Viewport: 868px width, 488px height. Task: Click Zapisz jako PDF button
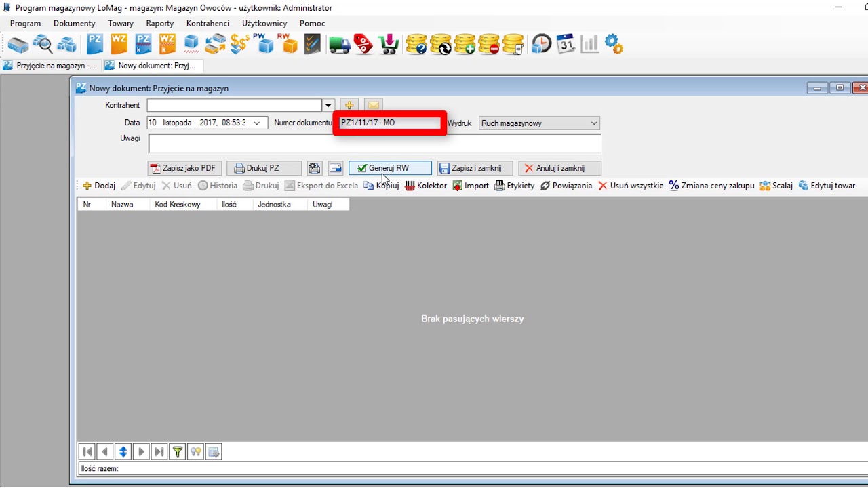[x=185, y=168]
